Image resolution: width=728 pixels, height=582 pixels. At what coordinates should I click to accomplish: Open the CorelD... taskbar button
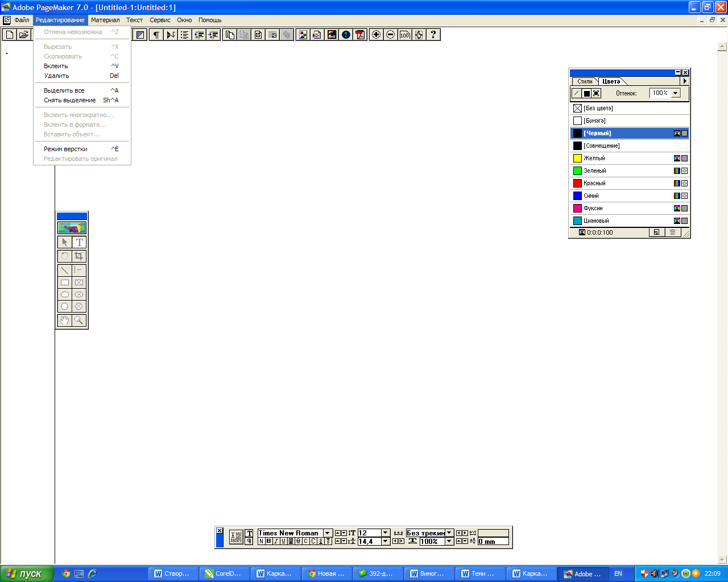click(x=224, y=573)
